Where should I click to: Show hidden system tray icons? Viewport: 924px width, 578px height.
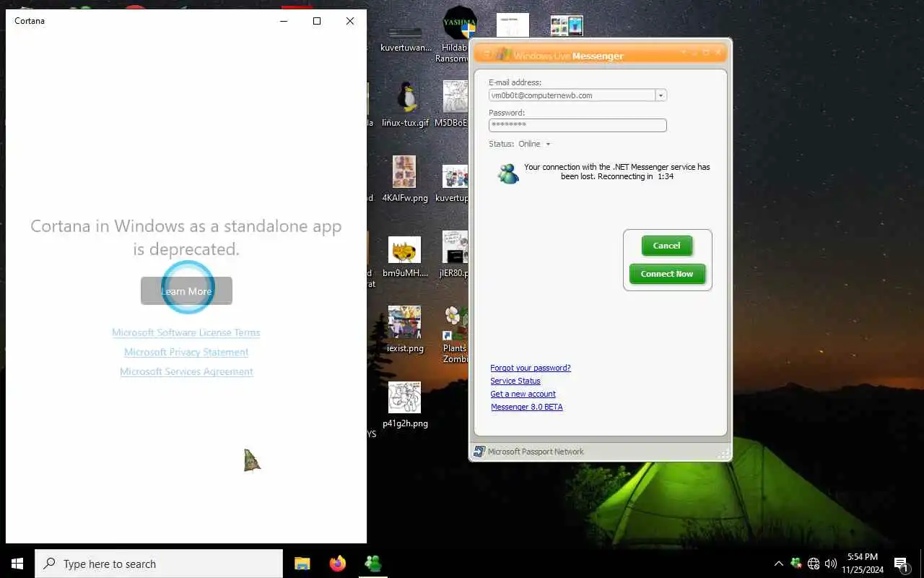coord(778,564)
